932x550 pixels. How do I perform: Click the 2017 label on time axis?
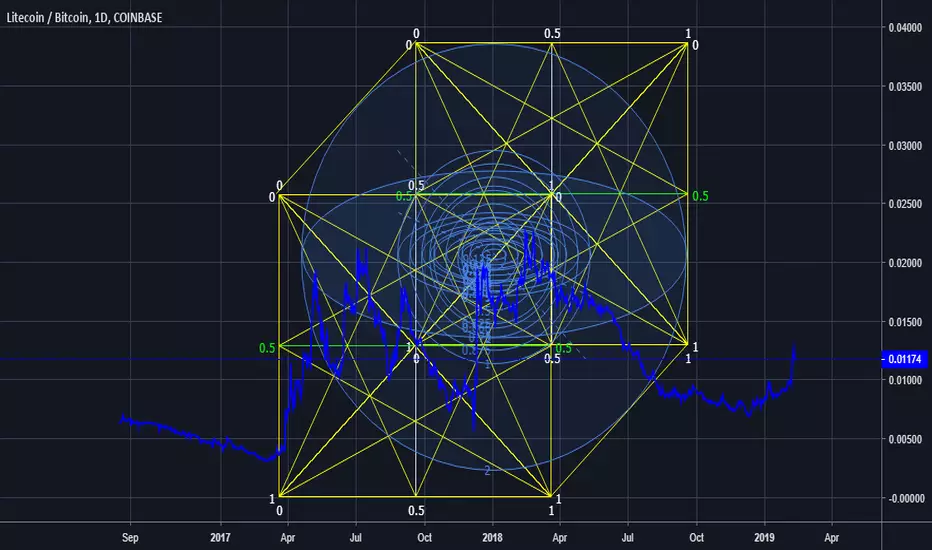point(220,538)
